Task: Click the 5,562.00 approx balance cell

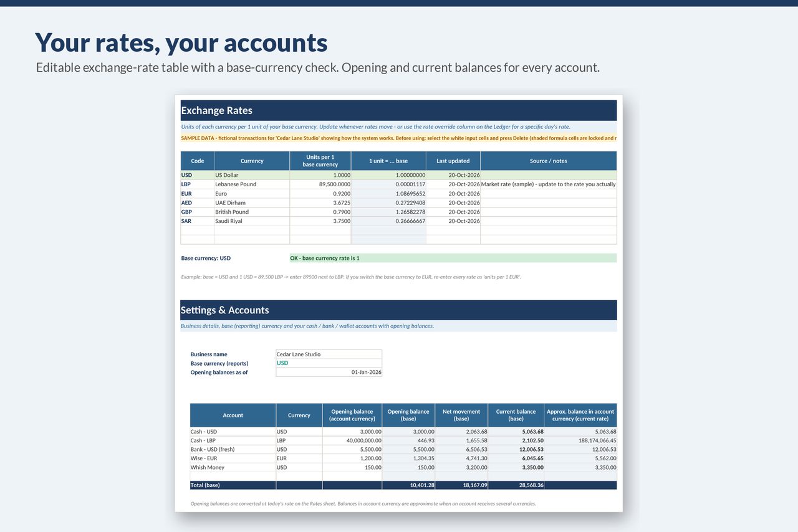Action: point(580,458)
